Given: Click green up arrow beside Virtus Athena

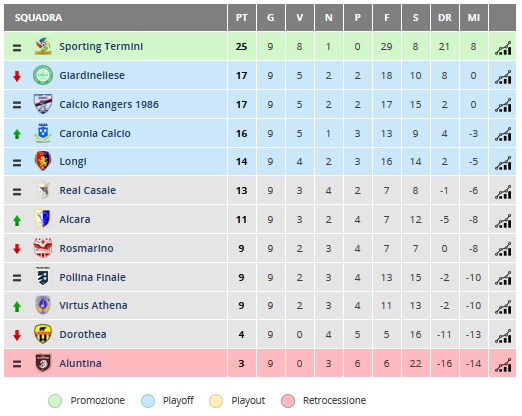Looking at the screenshot, I should click(x=17, y=306).
